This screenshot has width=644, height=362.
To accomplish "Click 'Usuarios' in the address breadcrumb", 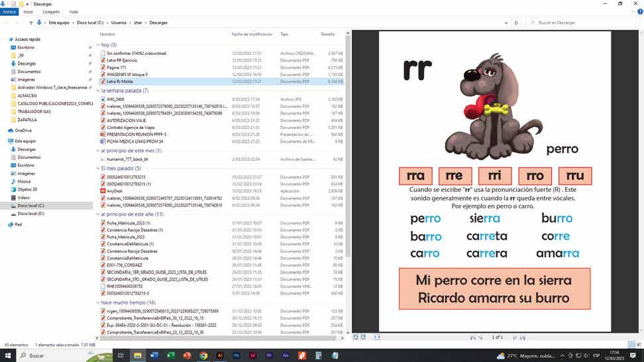I will tap(119, 23).
